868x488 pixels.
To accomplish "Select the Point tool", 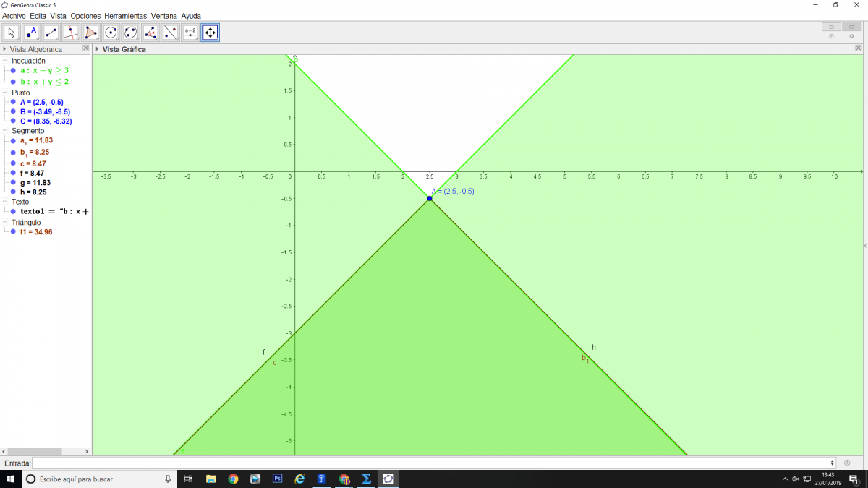I will point(31,33).
